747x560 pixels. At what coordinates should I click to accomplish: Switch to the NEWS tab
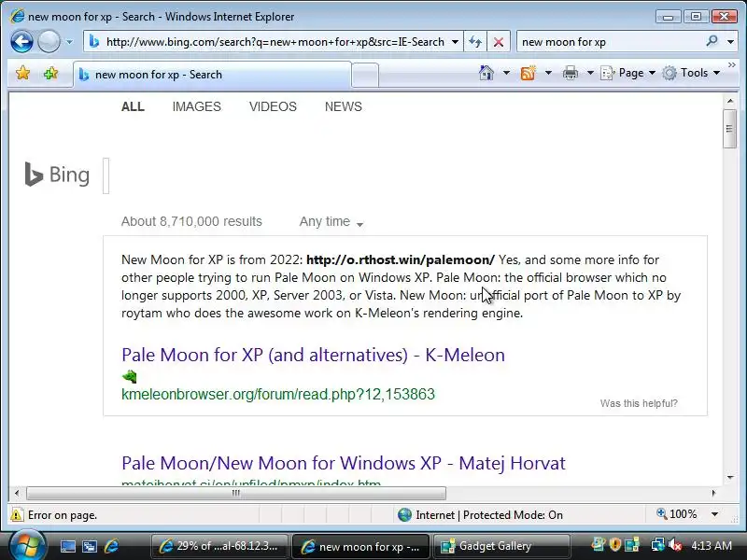[x=343, y=106]
